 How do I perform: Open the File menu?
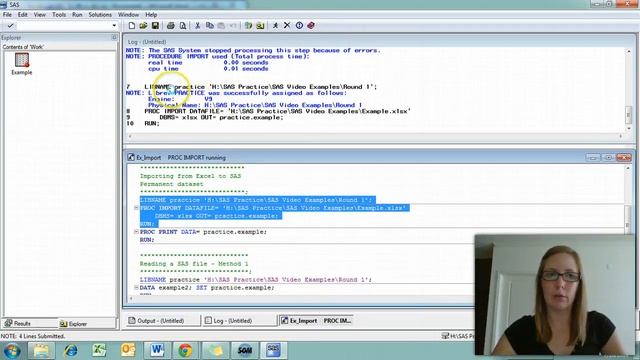(x=7, y=15)
